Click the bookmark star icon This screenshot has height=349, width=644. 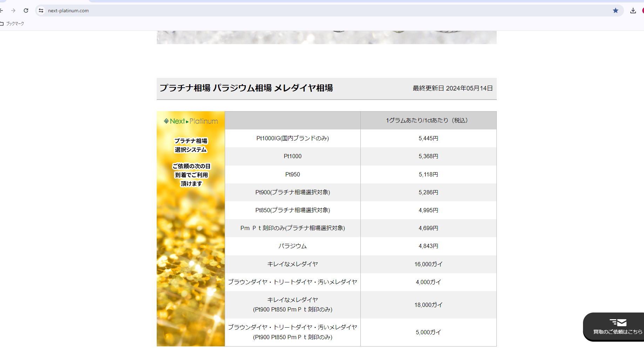616,11
